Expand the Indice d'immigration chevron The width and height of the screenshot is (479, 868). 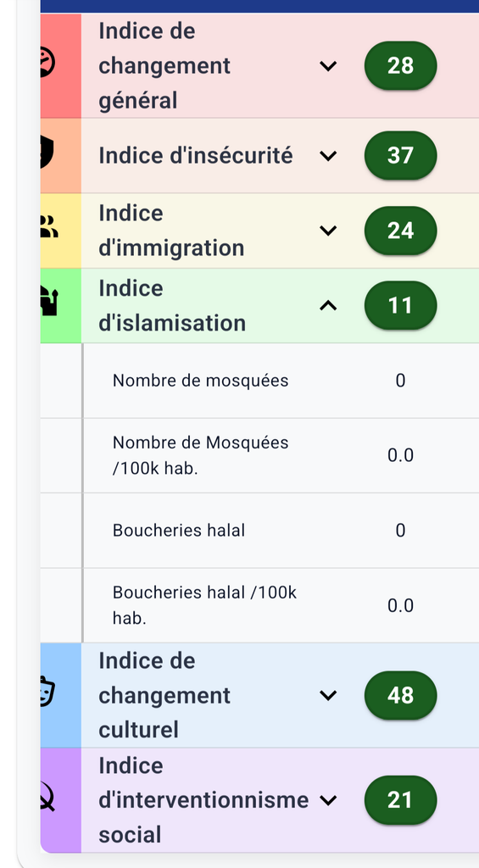[328, 231]
